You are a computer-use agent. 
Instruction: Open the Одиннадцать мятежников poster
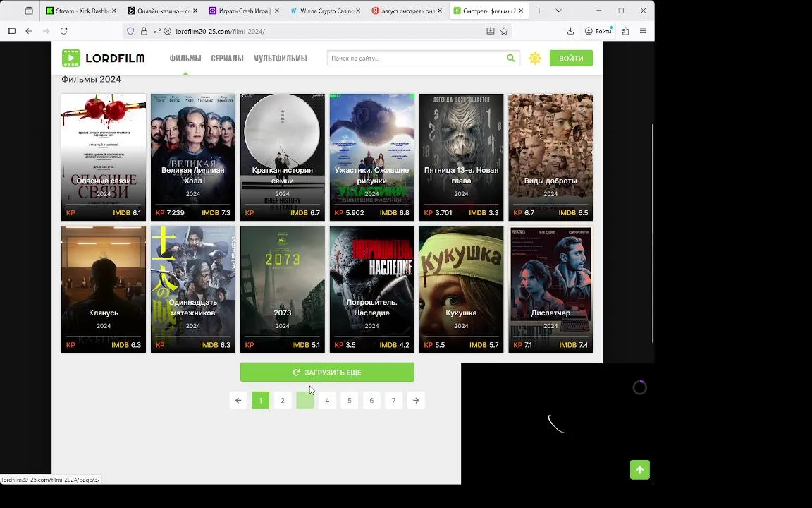pyautogui.click(x=192, y=289)
